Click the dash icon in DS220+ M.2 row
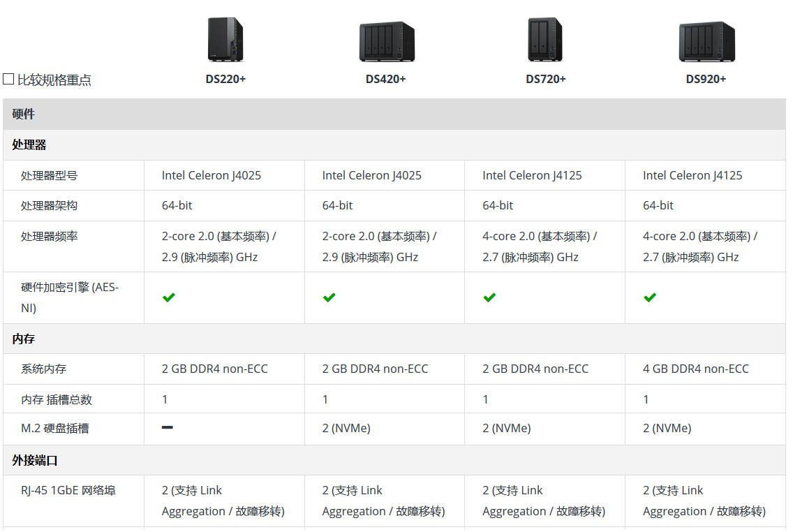The image size is (793, 532). [168, 427]
